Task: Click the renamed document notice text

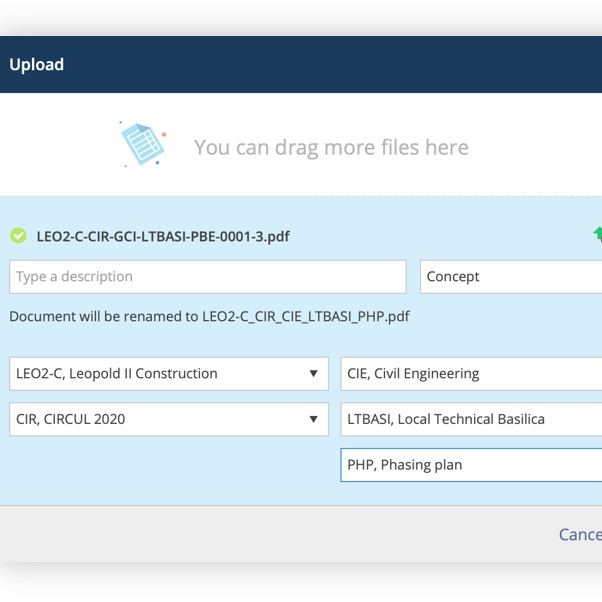Action: click(209, 316)
